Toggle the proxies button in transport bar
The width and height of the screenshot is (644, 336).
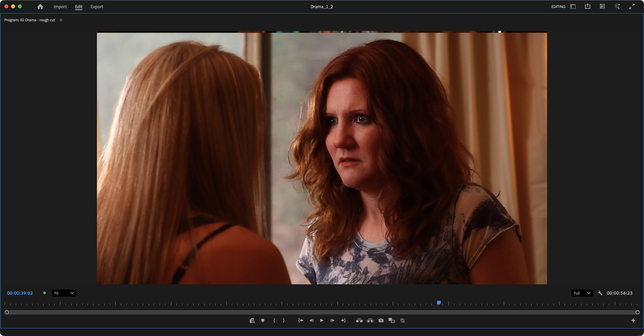tap(402, 321)
